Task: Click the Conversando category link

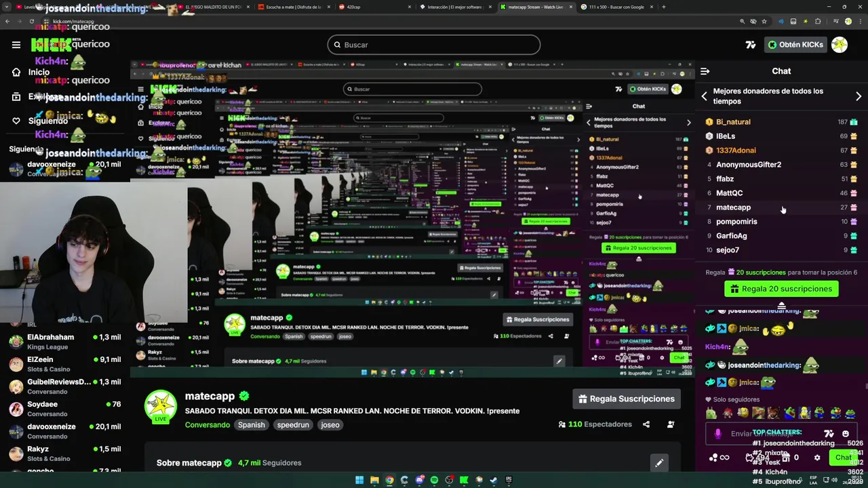Action: 208,425
